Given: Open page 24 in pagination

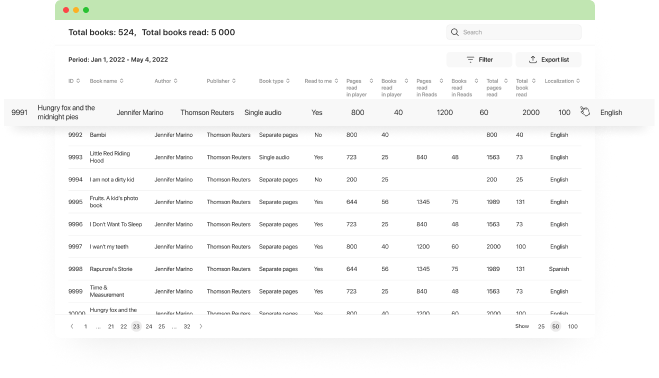Looking at the screenshot, I should [149, 326].
